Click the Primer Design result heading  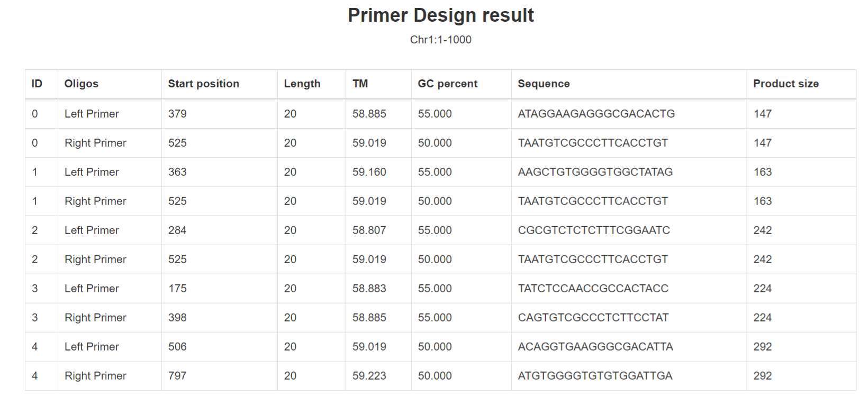point(440,15)
